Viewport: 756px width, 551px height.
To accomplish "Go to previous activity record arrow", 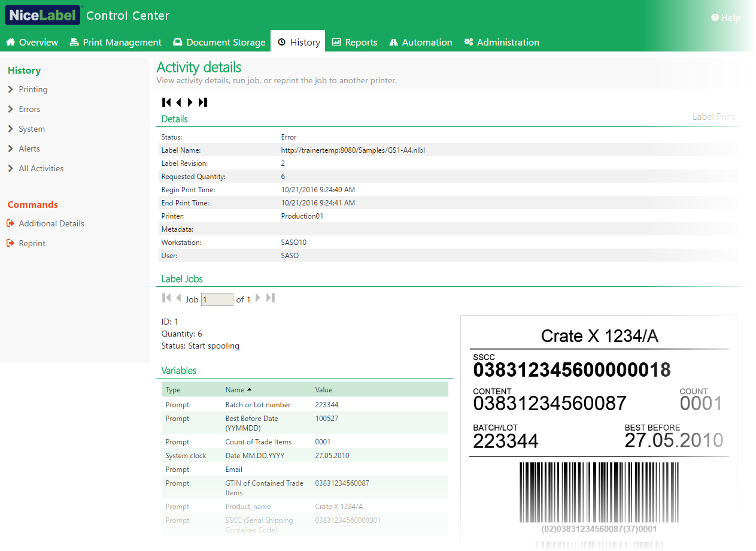I will (x=178, y=102).
